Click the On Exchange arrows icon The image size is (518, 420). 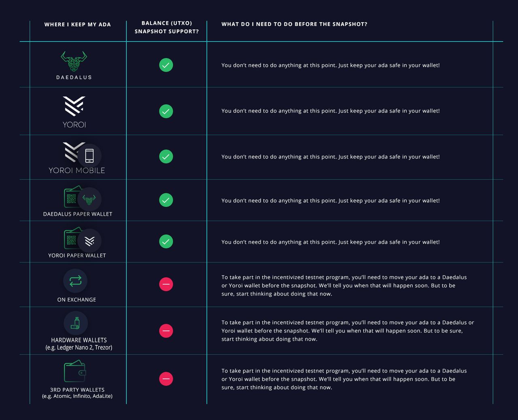[75, 281]
